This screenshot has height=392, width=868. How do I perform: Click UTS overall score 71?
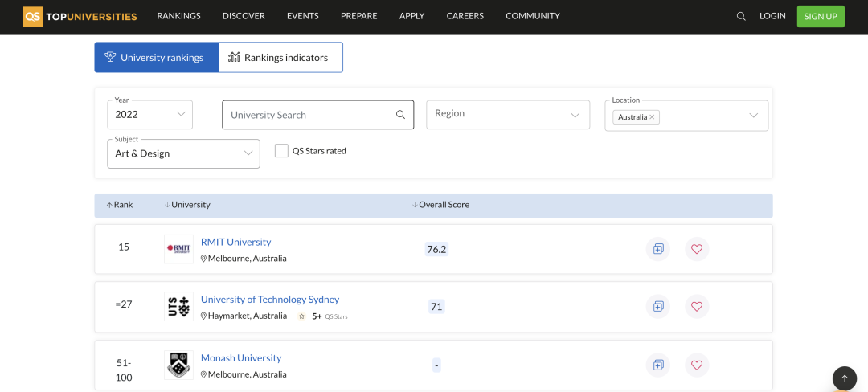[x=436, y=306]
